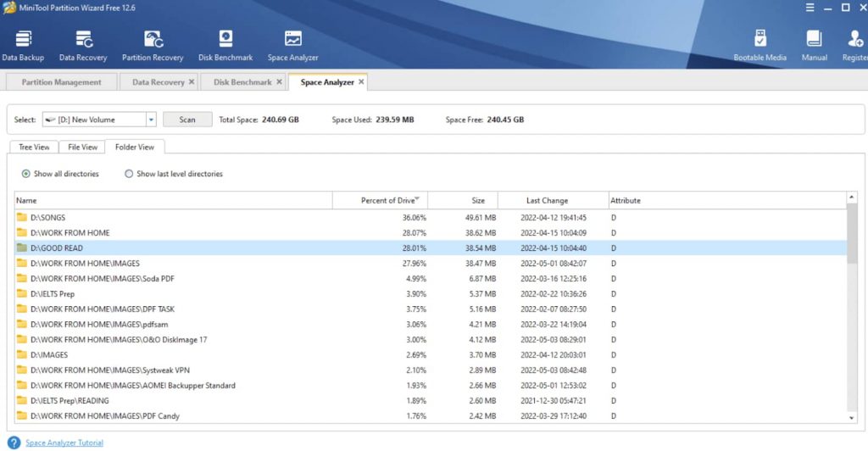The width and height of the screenshot is (868, 451).
Task: Click the 2021-12-30 05:47:21 date cell
Action: pos(553,401)
